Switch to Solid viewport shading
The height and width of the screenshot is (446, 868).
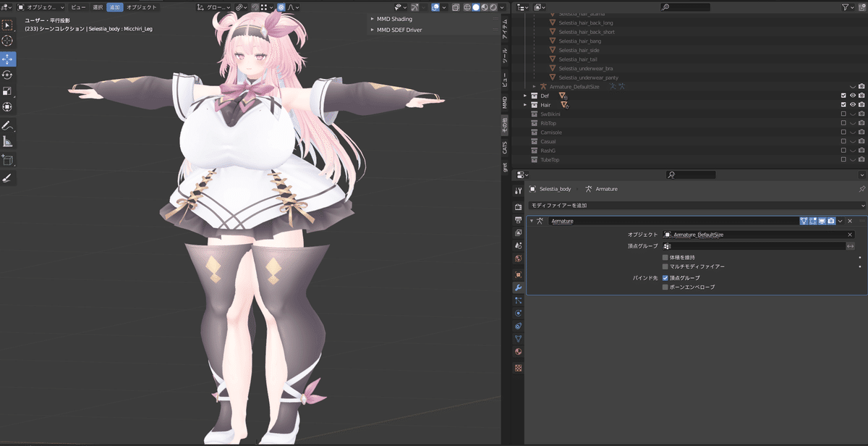pos(476,7)
